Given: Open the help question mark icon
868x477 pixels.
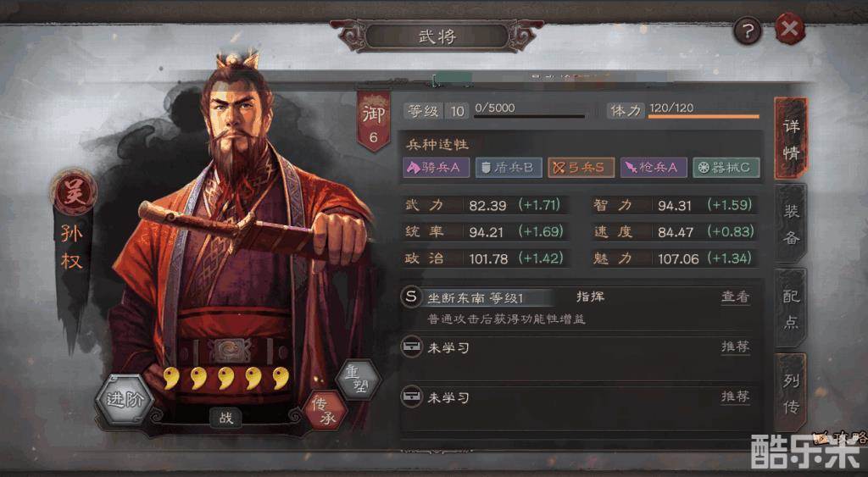Looking at the screenshot, I should (x=748, y=31).
